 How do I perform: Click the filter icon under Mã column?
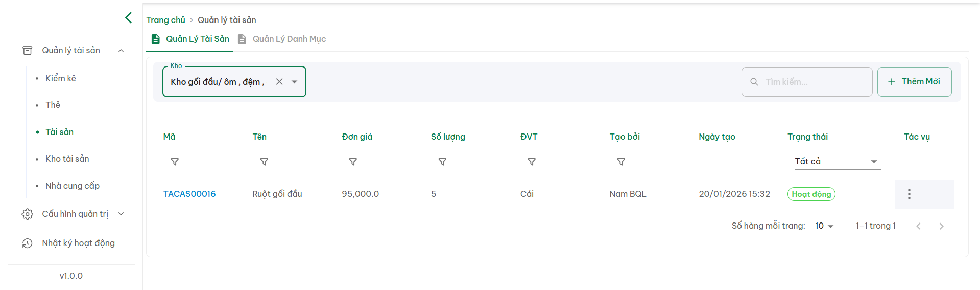(175, 162)
